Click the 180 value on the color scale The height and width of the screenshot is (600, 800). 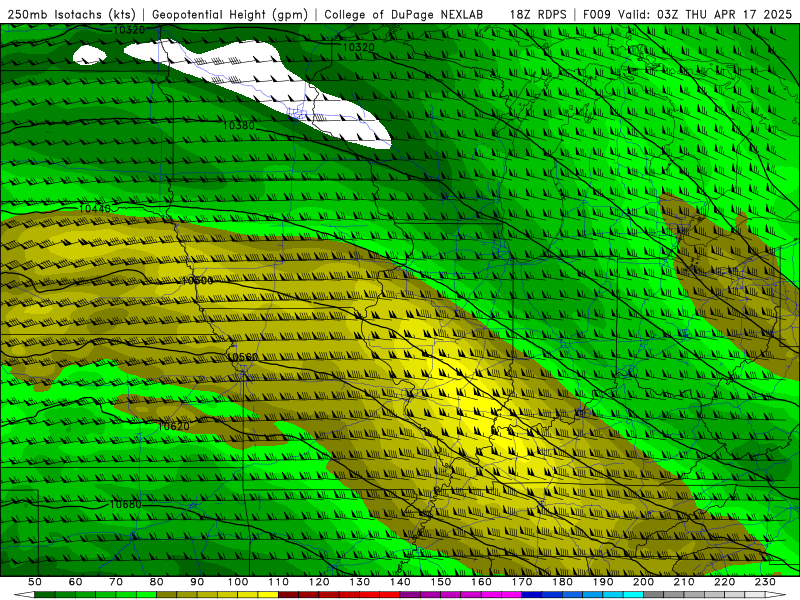(562, 582)
